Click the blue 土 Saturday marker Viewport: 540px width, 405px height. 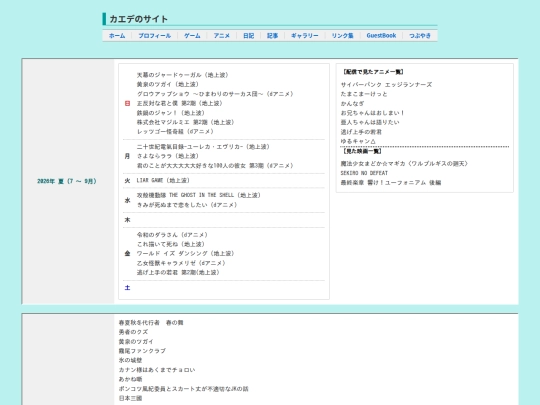(127, 288)
